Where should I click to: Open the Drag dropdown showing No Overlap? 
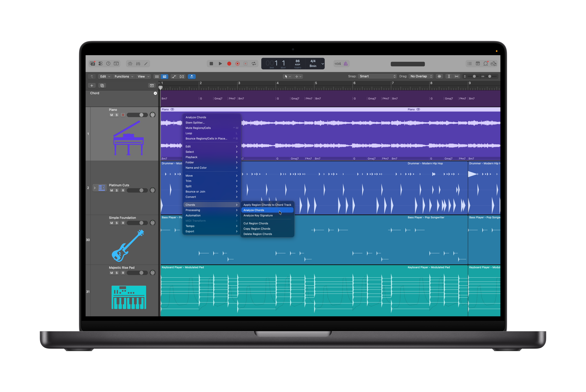(421, 76)
